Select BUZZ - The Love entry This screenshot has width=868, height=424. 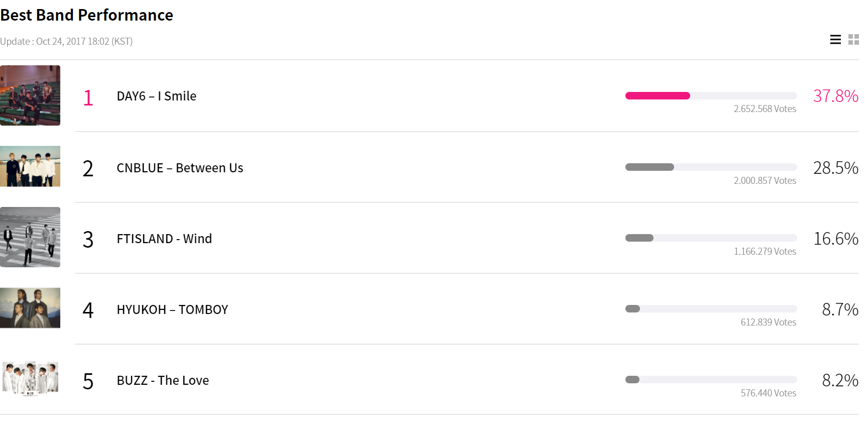163,380
